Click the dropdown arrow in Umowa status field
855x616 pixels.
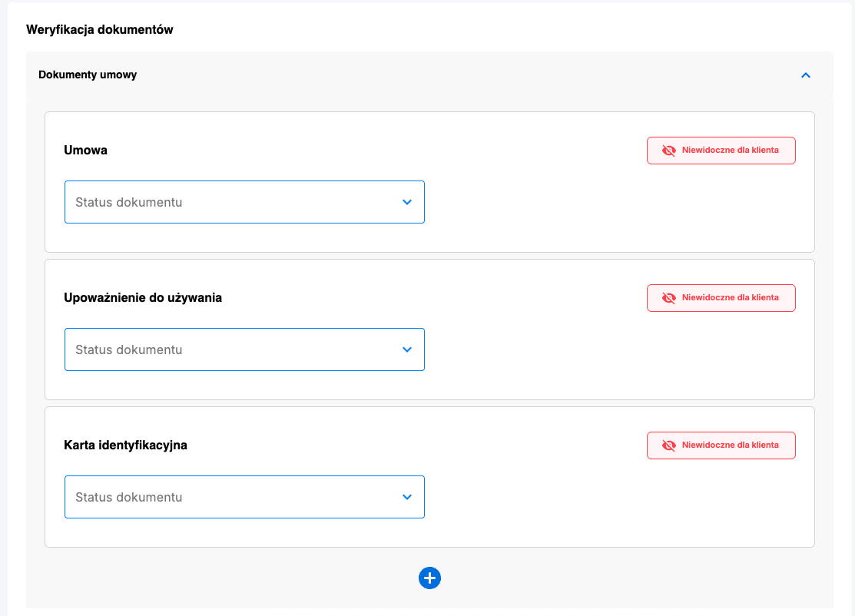coord(407,202)
